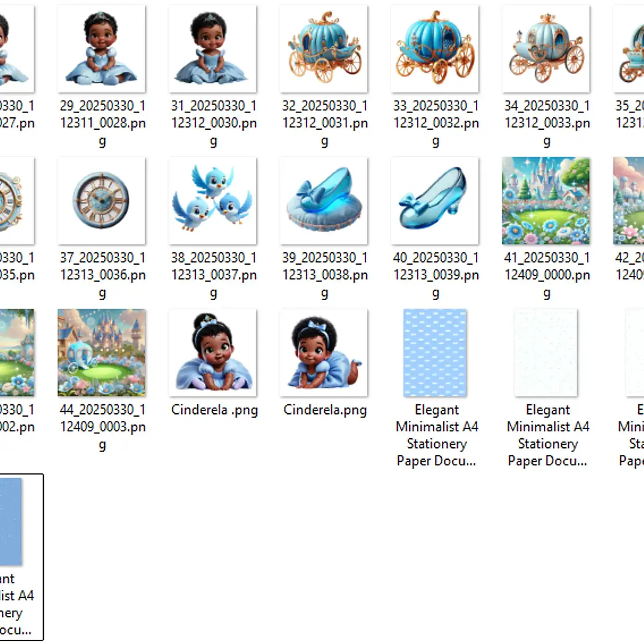Select the filename 40_20250330_112313_0039.png
Viewport: 644px width, 644px height.
tap(436, 275)
